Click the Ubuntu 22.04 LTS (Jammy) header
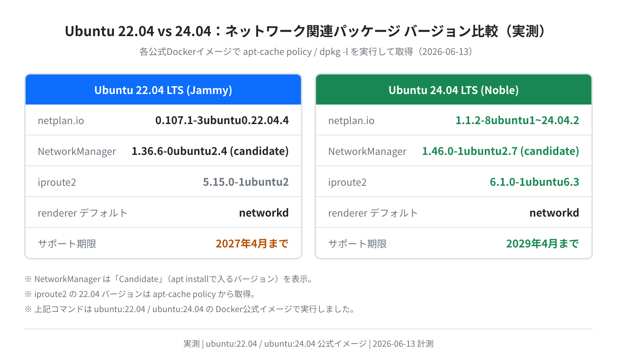 coord(163,90)
